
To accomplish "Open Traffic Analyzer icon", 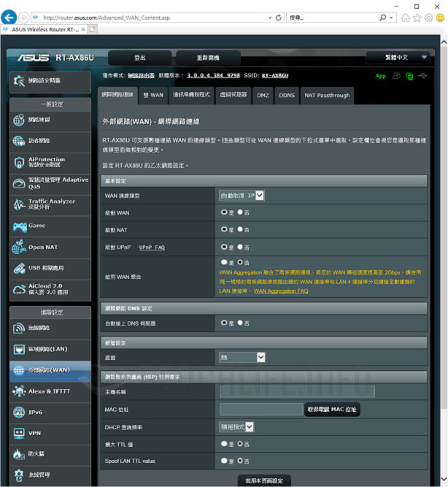I will pyautogui.click(x=19, y=204).
